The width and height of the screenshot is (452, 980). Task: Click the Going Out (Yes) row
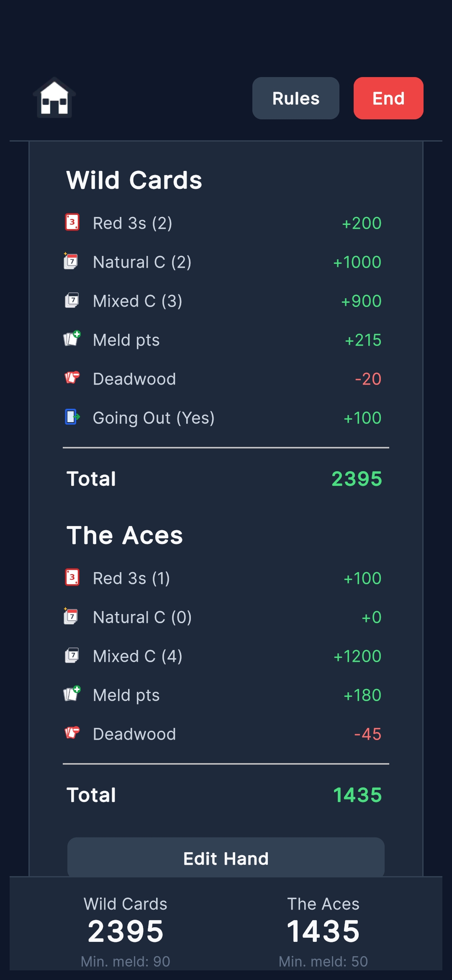pyautogui.click(x=226, y=418)
